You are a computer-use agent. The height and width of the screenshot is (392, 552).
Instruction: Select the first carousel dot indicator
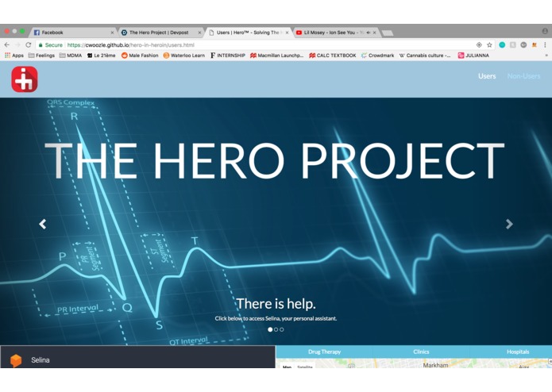coord(270,329)
